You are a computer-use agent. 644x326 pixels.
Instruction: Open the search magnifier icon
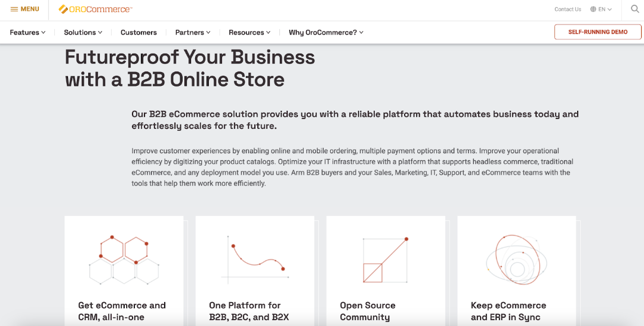coord(635,9)
